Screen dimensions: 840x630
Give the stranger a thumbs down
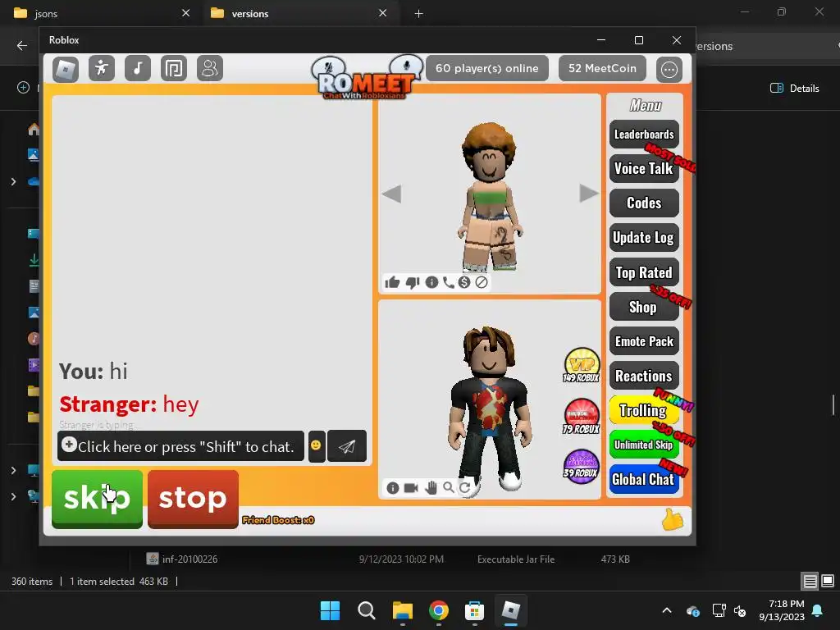pyautogui.click(x=412, y=282)
